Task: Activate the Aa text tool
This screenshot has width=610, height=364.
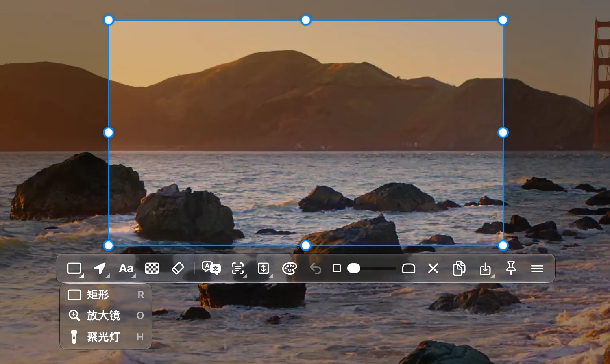Action: [126, 269]
